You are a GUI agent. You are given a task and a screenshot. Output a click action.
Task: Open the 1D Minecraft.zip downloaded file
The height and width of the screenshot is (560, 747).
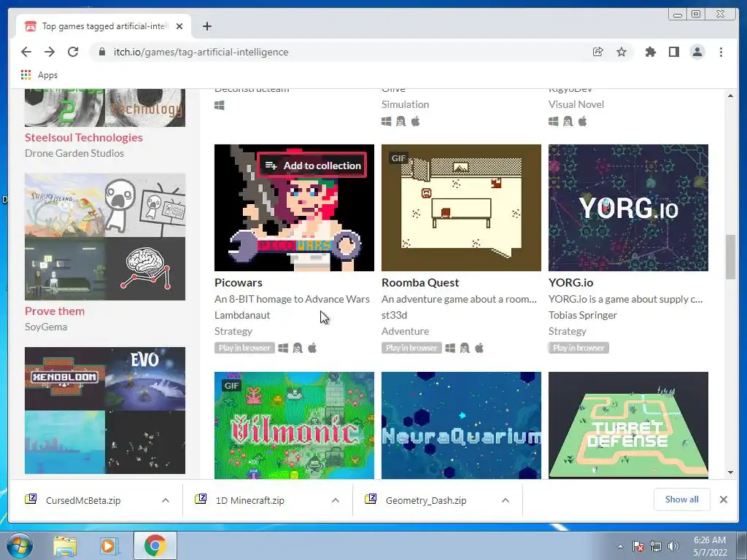[x=250, y=500]
